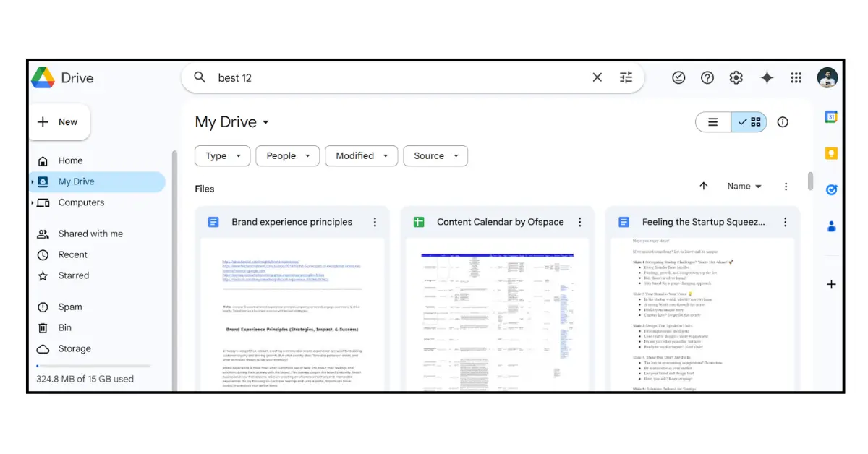Expand the My Drive title dropdown
868x454 pixels.
[265, 122]
